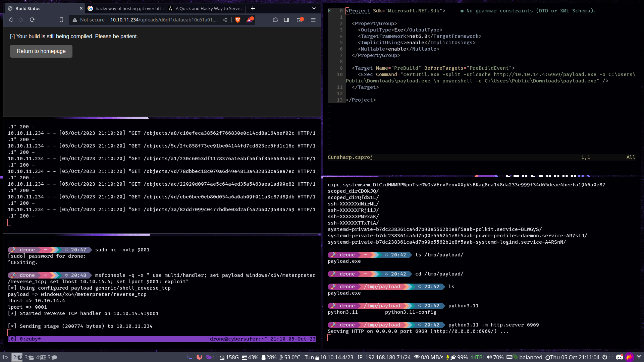This screenshot has height=362, width=644.
Task: Go back in the browser
Action: point(11,20)
